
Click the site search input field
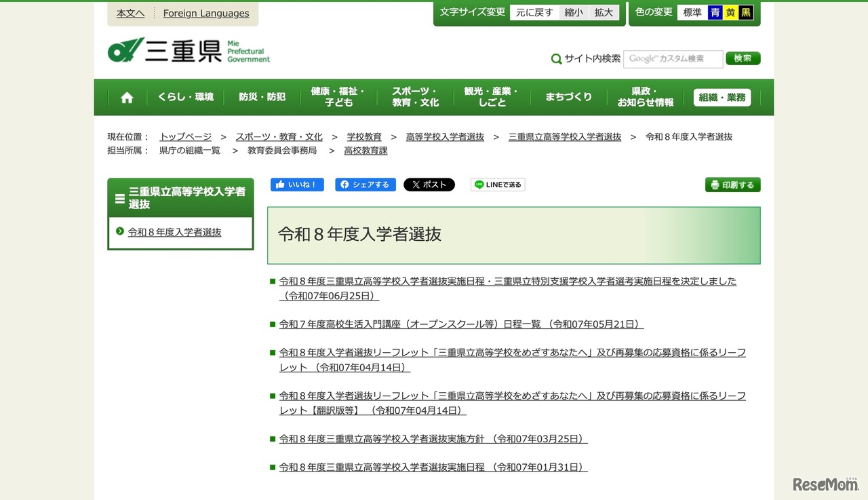coord(673,59)
